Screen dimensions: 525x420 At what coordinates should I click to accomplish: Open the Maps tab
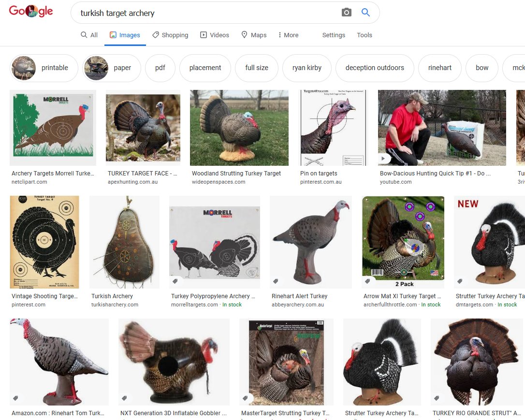click(x=254, y=35)
